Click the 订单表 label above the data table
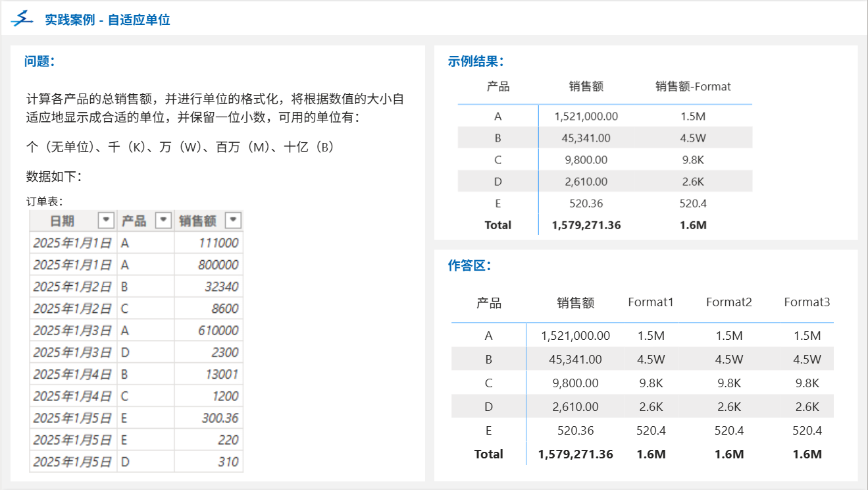Viewport: 868px width, 490px height. [44, 202]
